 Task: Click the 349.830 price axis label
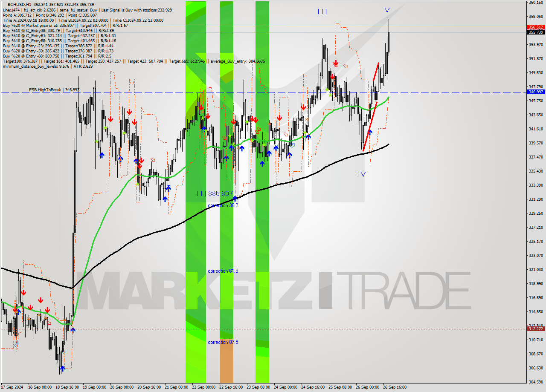point(536,73)
